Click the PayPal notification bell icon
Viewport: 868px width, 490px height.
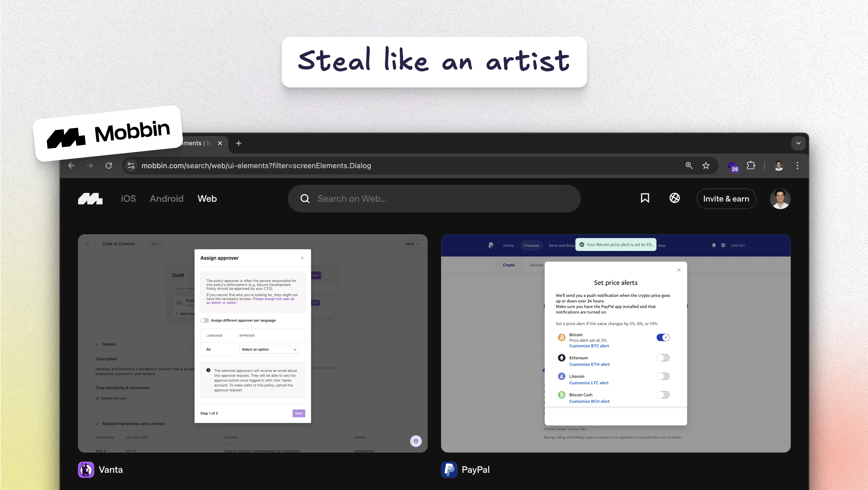(714, 246)
